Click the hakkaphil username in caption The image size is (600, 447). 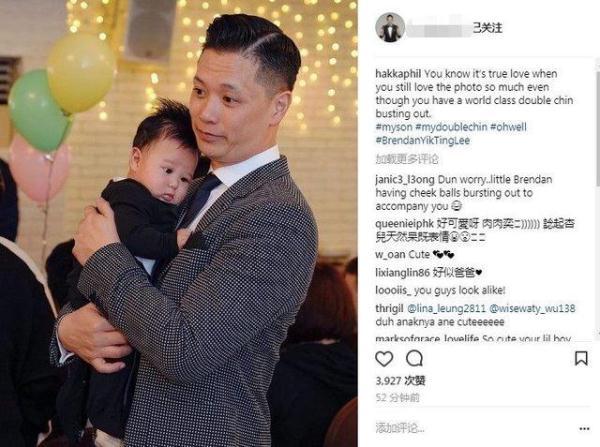point(398,73)
